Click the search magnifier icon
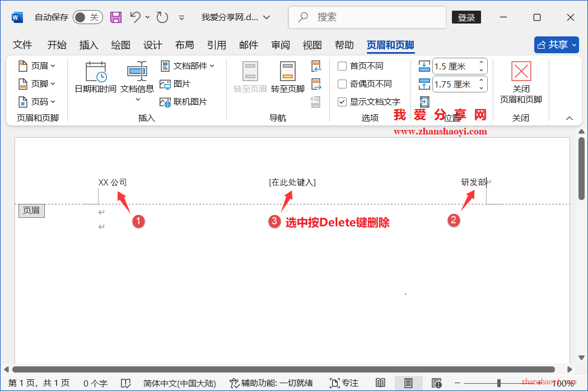 303,17
